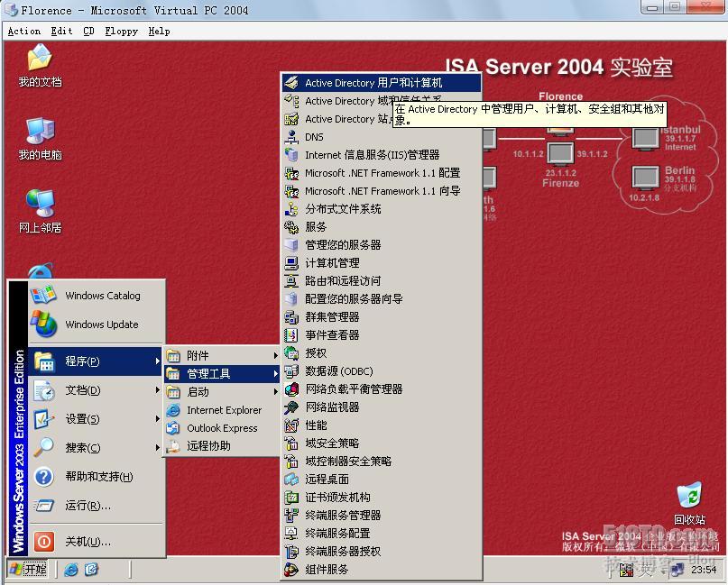
Task: Open 网络负载平衡管理器 entry
Action: [x=382, y=388]
